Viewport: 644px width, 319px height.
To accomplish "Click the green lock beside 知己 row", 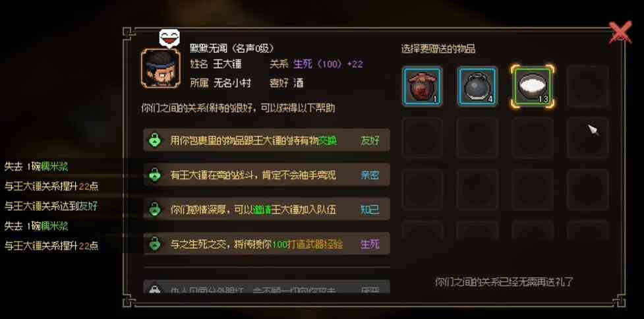I will coord(154,210).
